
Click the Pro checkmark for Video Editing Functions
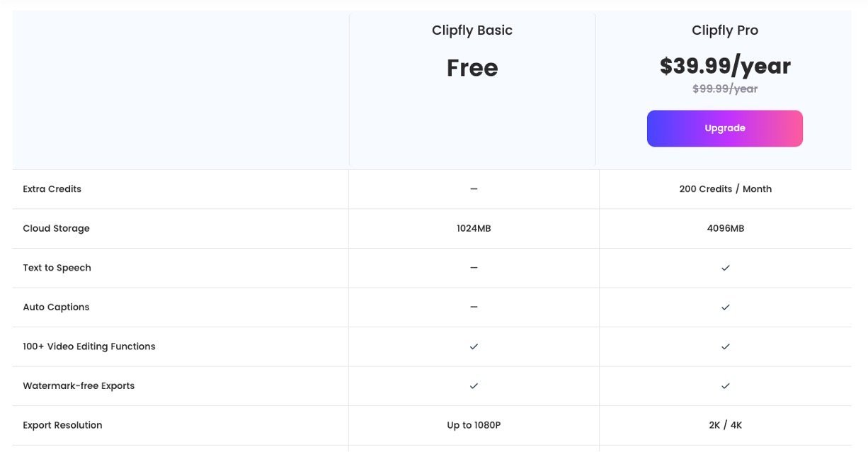click(725, 346)
